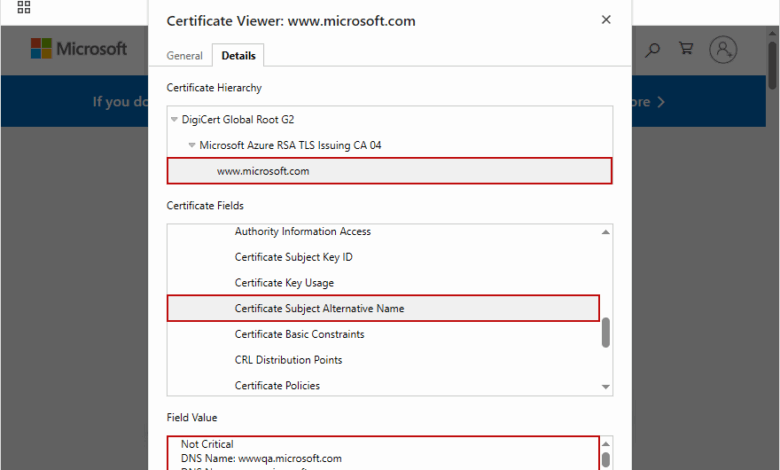Viewport: 780px width, 470px height.
Task: Click the page scrollbar up arrow
Action: pos(772,34)
